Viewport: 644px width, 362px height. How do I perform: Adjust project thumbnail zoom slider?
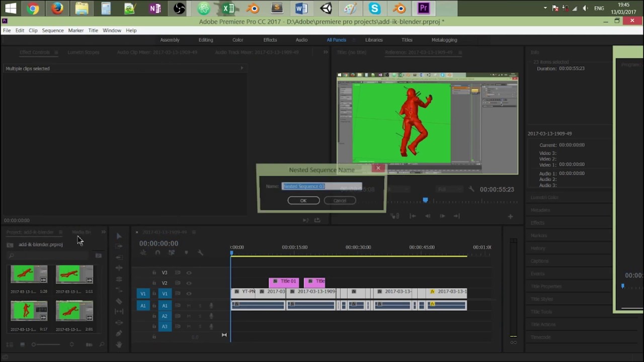click(x=46, y=344)
